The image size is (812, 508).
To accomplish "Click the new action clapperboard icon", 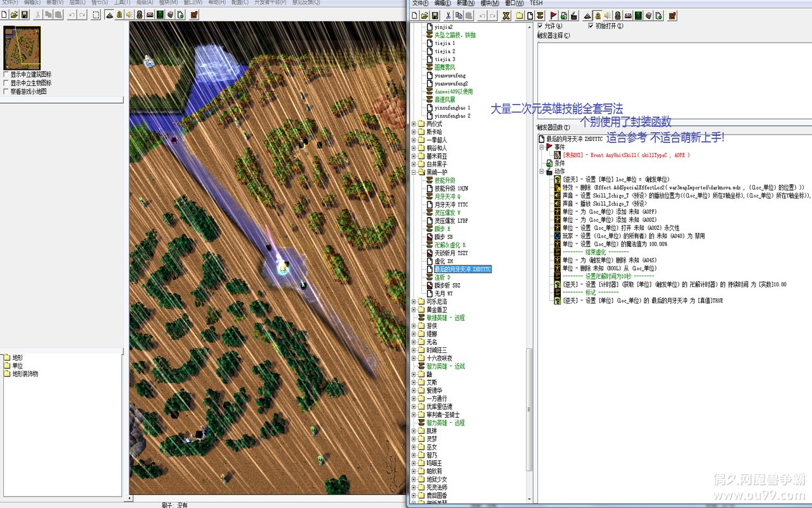I will click(x=575, y=15).
